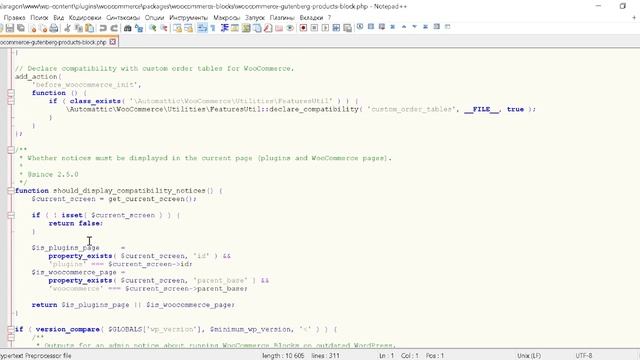Screen dimensions: 640x360
Task: Toggle indent guide display
Action: (x=224, y=28)
